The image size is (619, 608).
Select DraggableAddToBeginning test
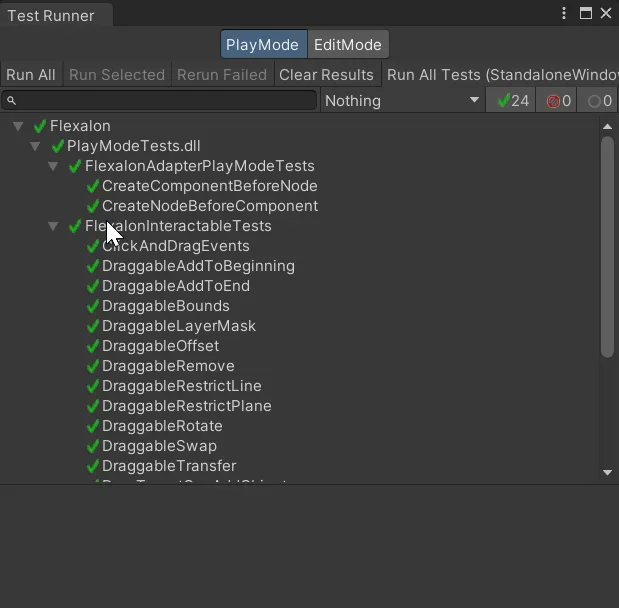(299, 266)
